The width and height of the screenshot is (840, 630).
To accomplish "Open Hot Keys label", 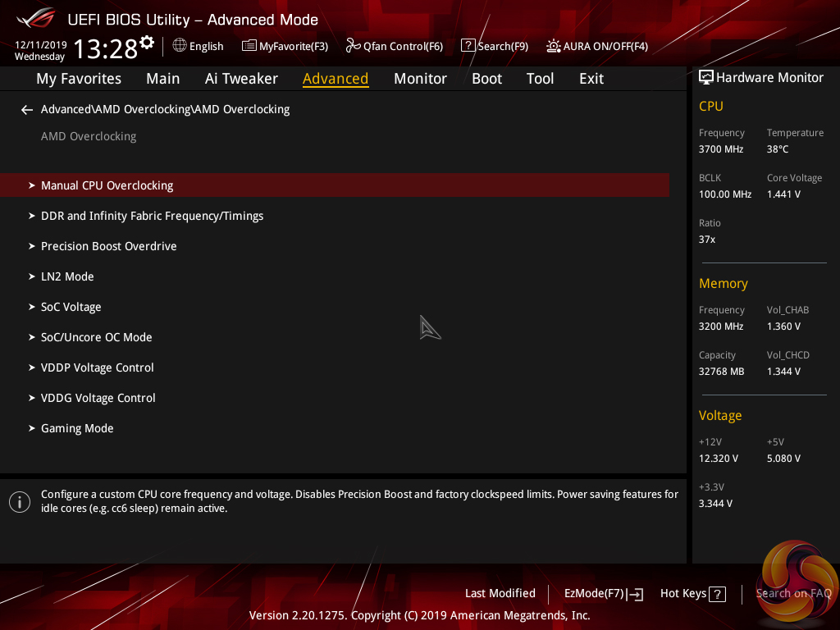I will click(x=683, y=594).
